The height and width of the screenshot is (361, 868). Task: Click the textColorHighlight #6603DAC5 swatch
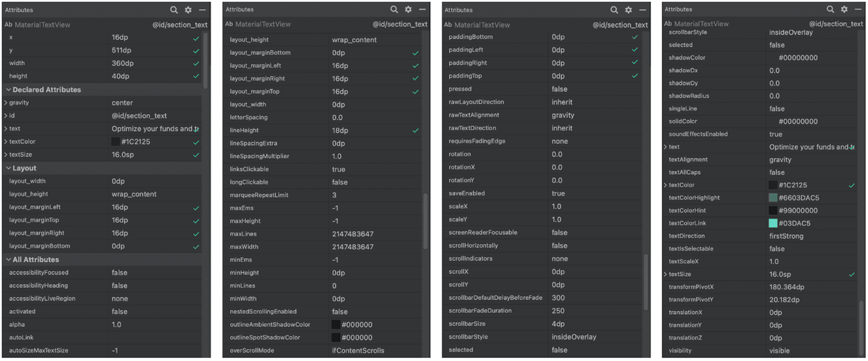coord(773,198)
